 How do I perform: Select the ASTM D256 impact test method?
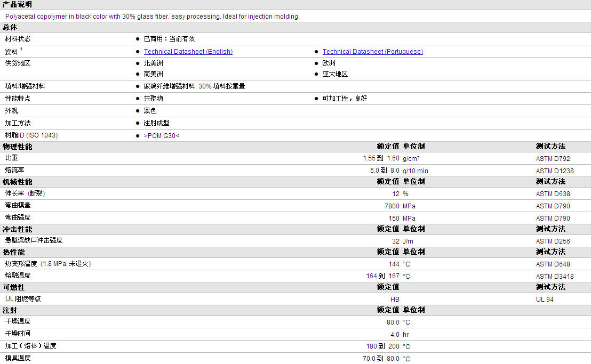coord(553,241)
